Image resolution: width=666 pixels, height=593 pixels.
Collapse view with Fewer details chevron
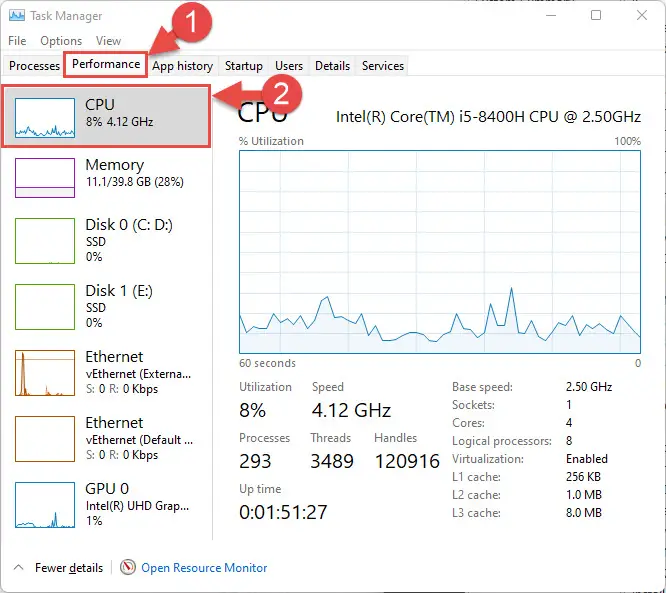coord(18,567)
